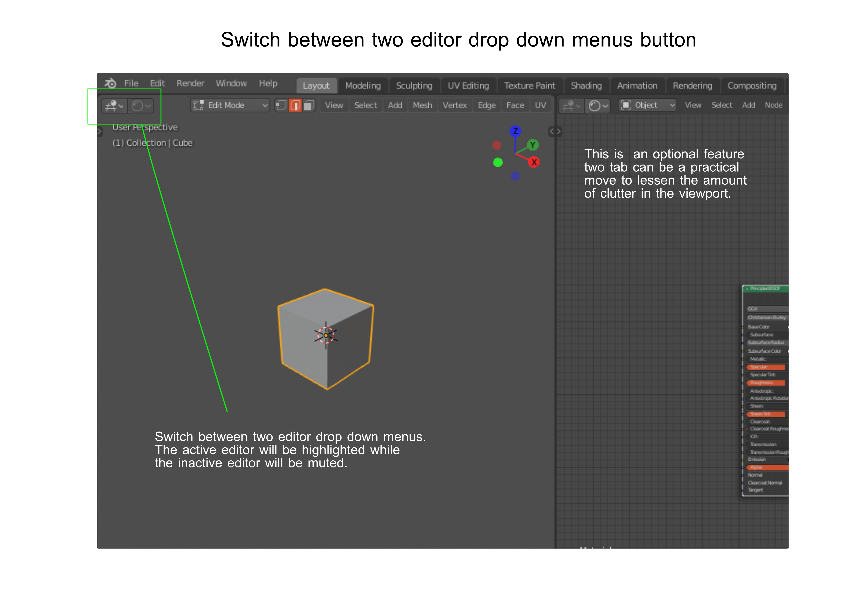Screen dimensions: 868x613
Task: Open the Christensen-Burley dropdown on node
Action: [767, 318]
